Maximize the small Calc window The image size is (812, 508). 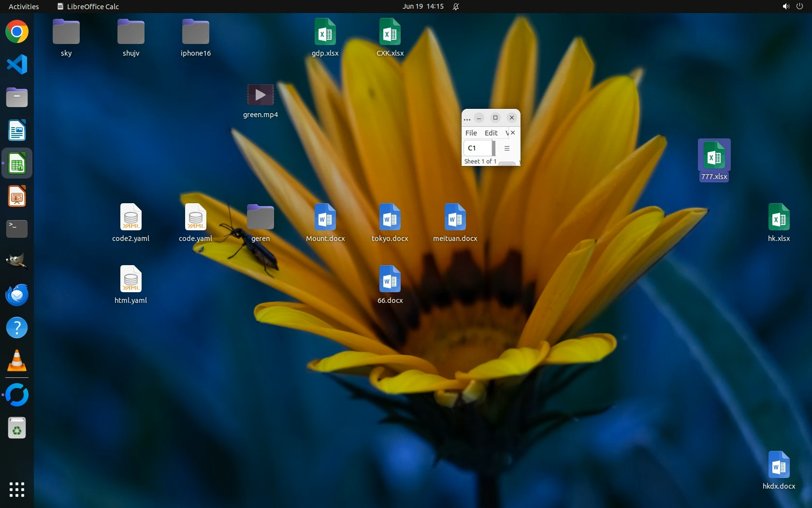coord(495,118)
